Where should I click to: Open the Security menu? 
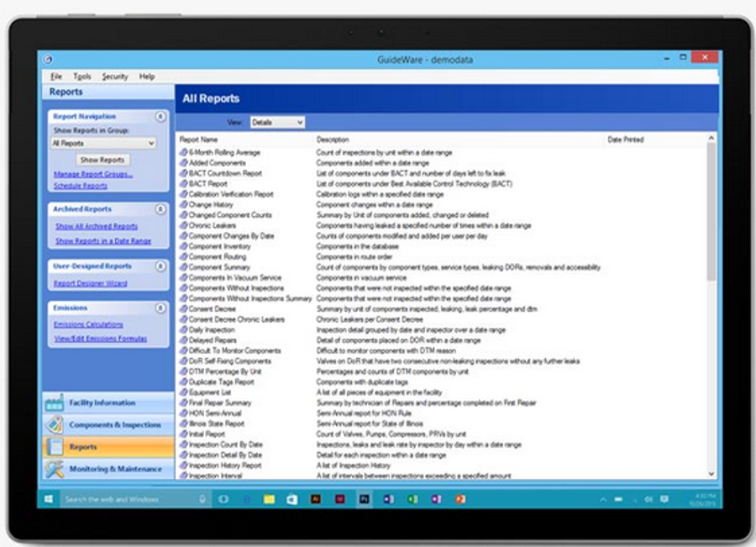click(x=113, y=75)
